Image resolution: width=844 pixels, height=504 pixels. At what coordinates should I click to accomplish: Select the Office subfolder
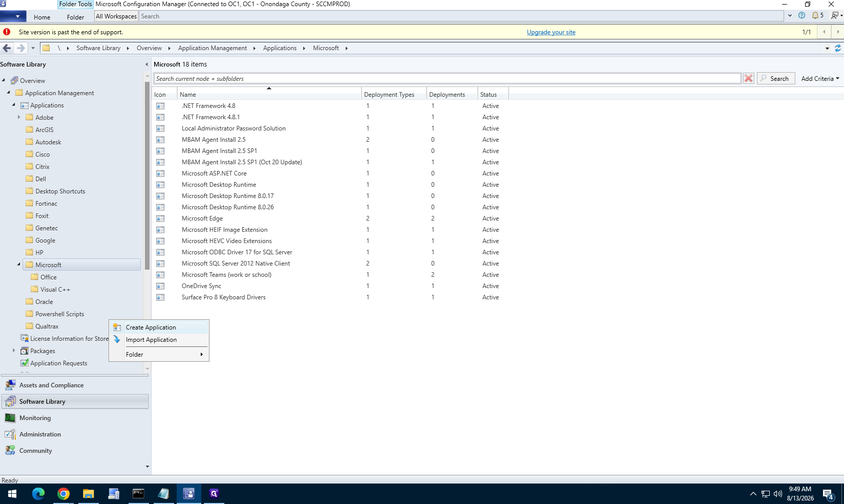49,277
